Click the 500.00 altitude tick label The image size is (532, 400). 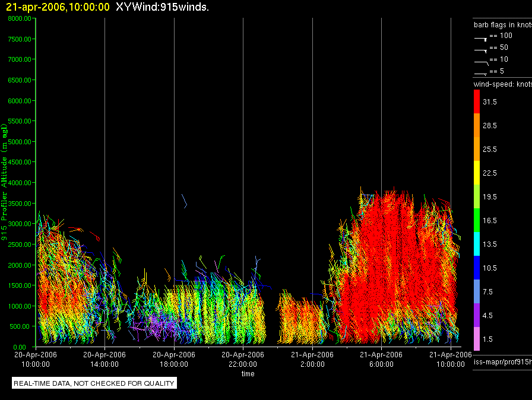pyautogui.click(x=20, y=326)
